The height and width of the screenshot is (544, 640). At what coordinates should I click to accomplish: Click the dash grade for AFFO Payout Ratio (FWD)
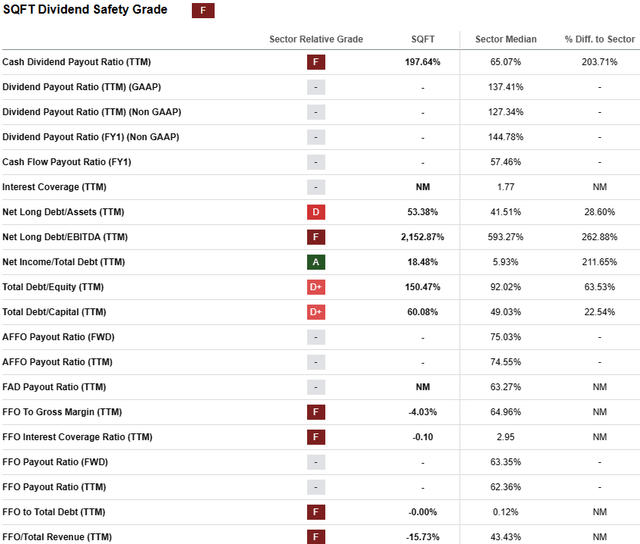point(316,337)
